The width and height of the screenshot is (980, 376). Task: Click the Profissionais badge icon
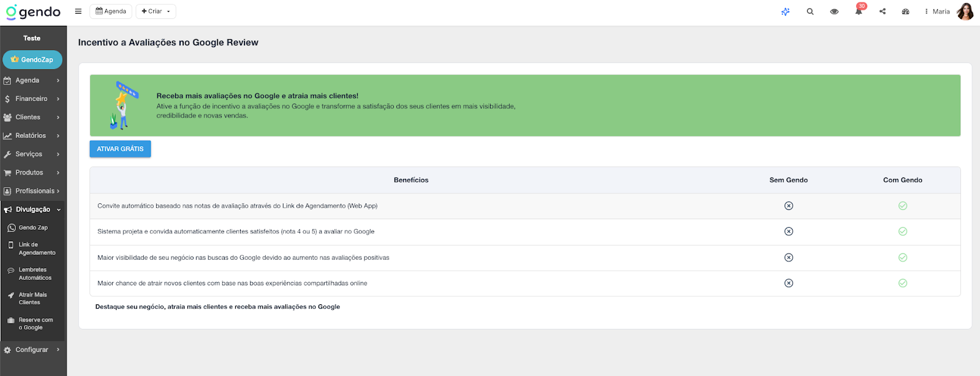pos(7,192)
